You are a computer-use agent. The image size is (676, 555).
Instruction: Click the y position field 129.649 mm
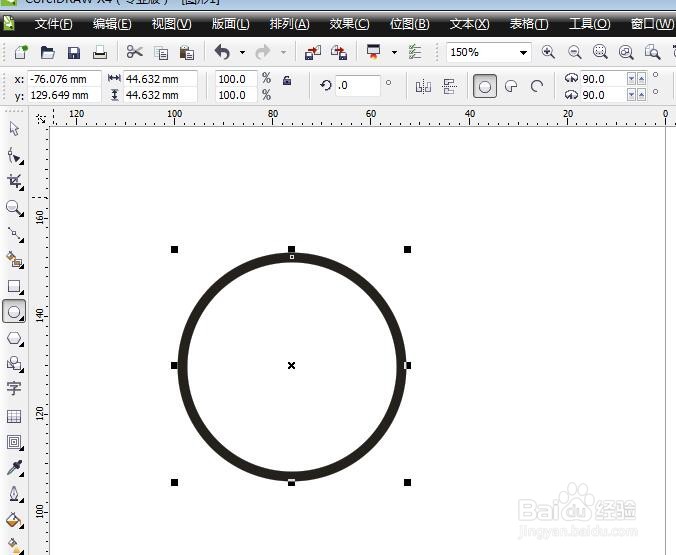(64, 95)
